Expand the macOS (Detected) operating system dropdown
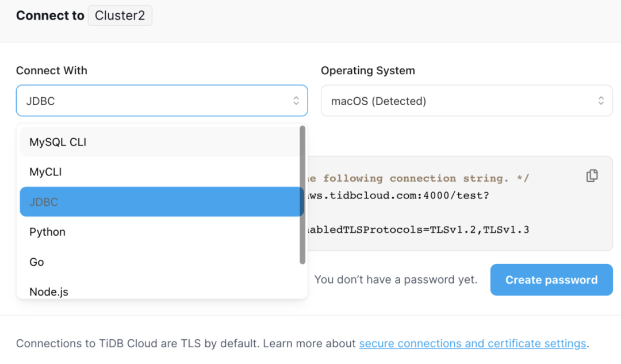 coord(460,101)
